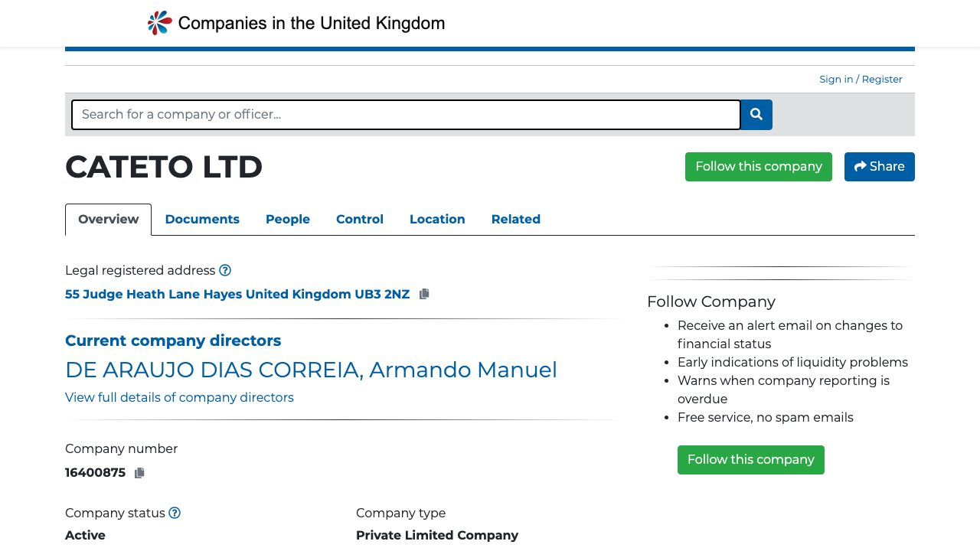The image size is (980, 551).
Task: Open the Location tab
Action: pyautogui.click(x=437, y=220)
